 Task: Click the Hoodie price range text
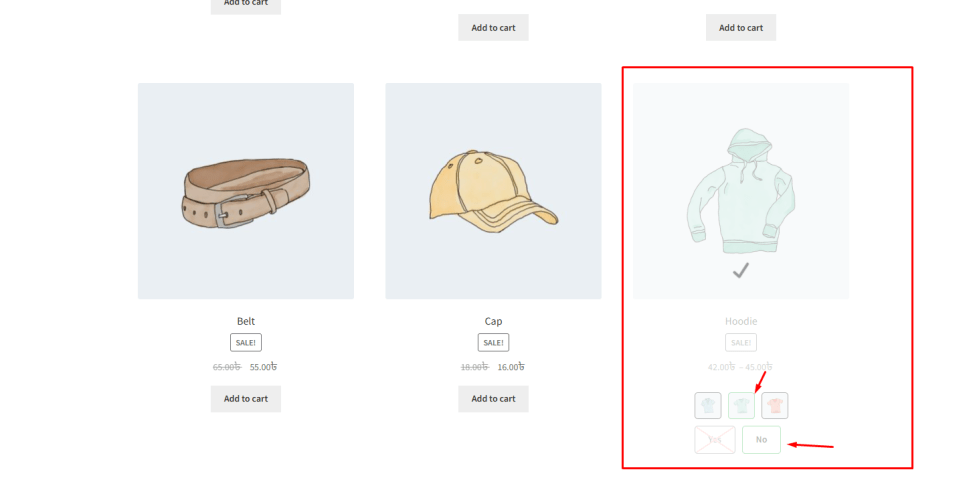pos(740,367)
